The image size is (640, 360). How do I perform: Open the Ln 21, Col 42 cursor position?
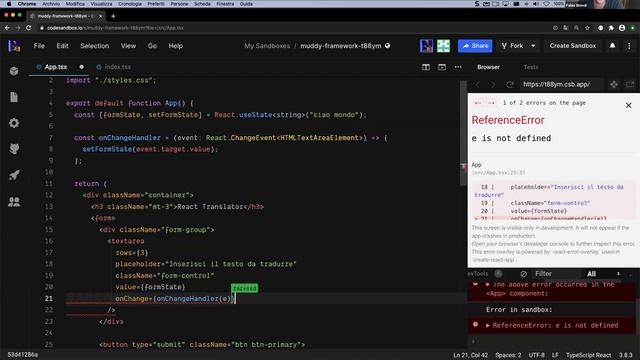[470, 355]
